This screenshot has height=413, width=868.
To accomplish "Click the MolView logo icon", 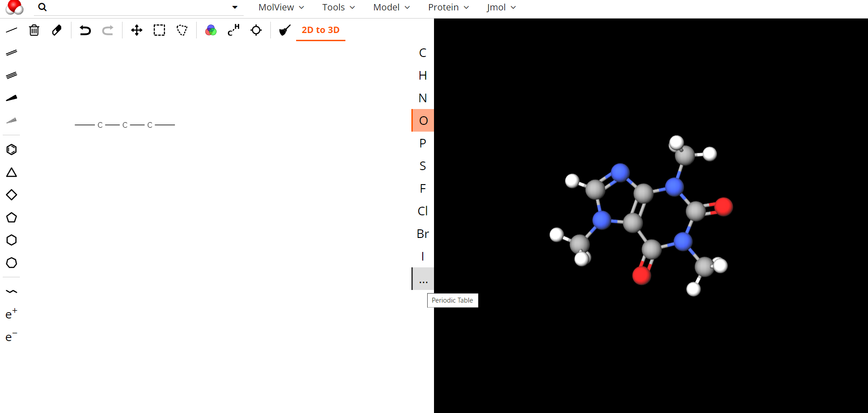I will 14,7.
